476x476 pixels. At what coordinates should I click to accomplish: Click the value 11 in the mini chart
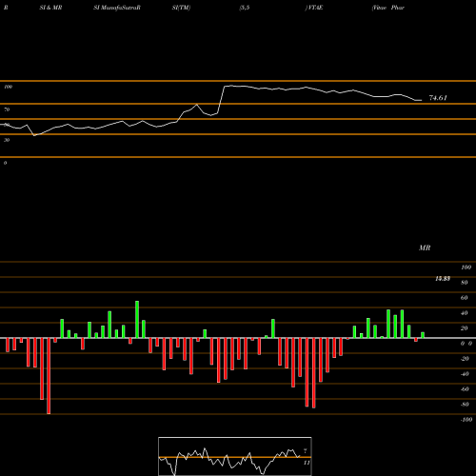[307, 463]
